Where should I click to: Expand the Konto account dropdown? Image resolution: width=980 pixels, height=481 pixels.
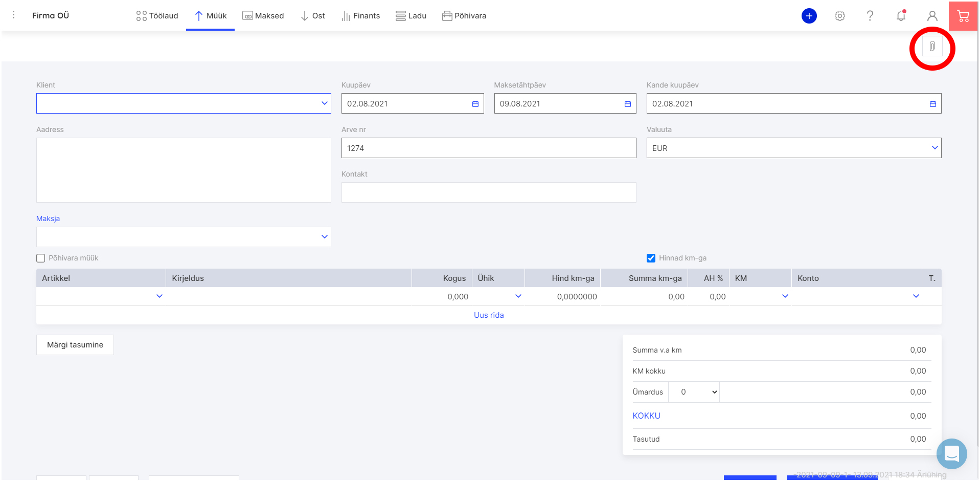(916, 296)
